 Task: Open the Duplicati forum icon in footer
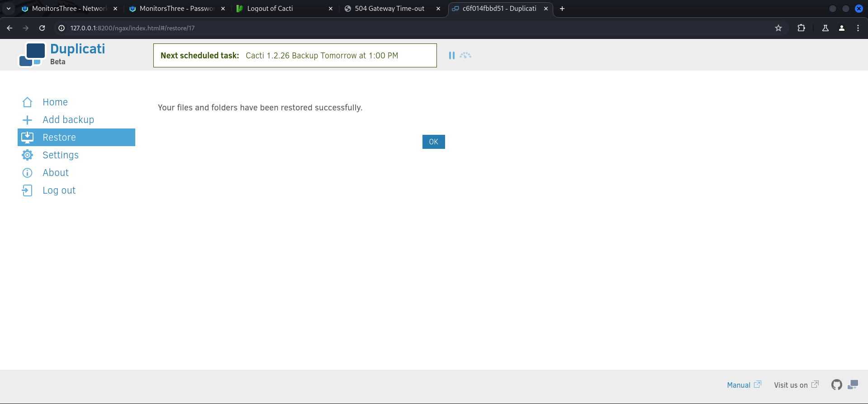[x=853, y=385]
